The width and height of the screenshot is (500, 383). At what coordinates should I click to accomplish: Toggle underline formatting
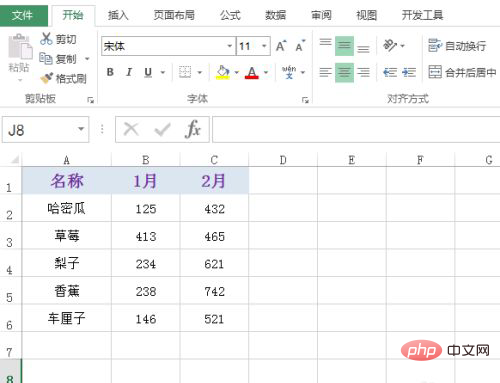tap(148, 72)
